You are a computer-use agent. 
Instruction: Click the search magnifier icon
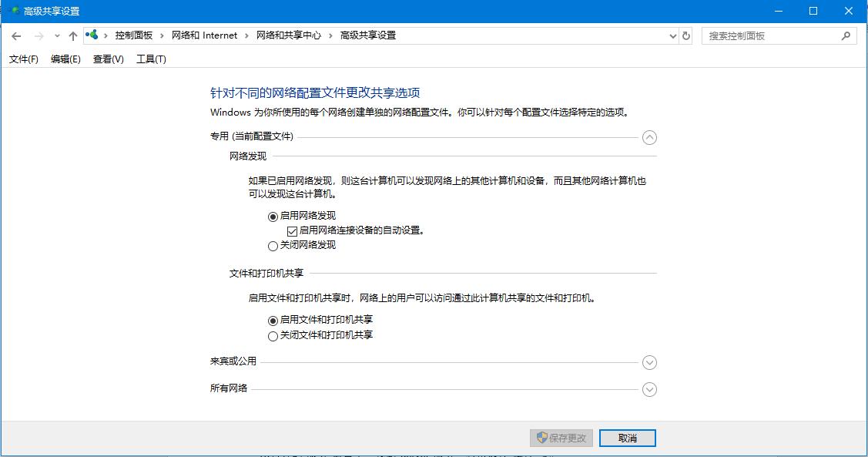click(845, 35)
